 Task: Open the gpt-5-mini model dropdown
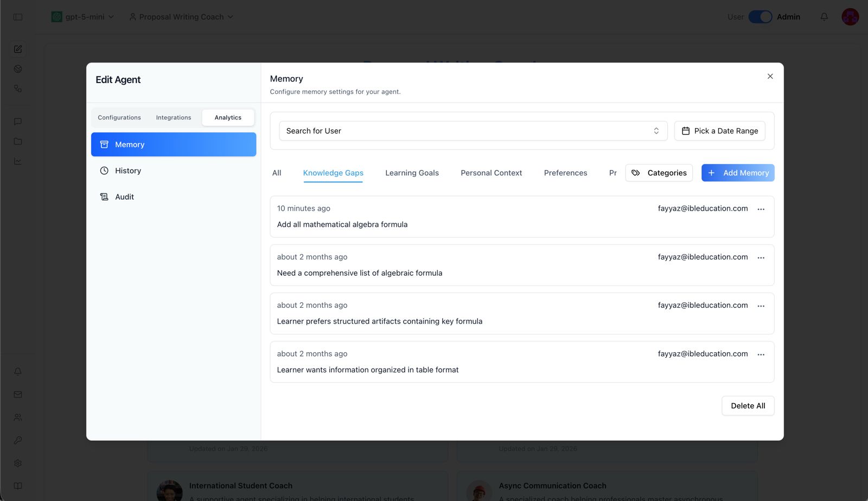click(82, 17)
